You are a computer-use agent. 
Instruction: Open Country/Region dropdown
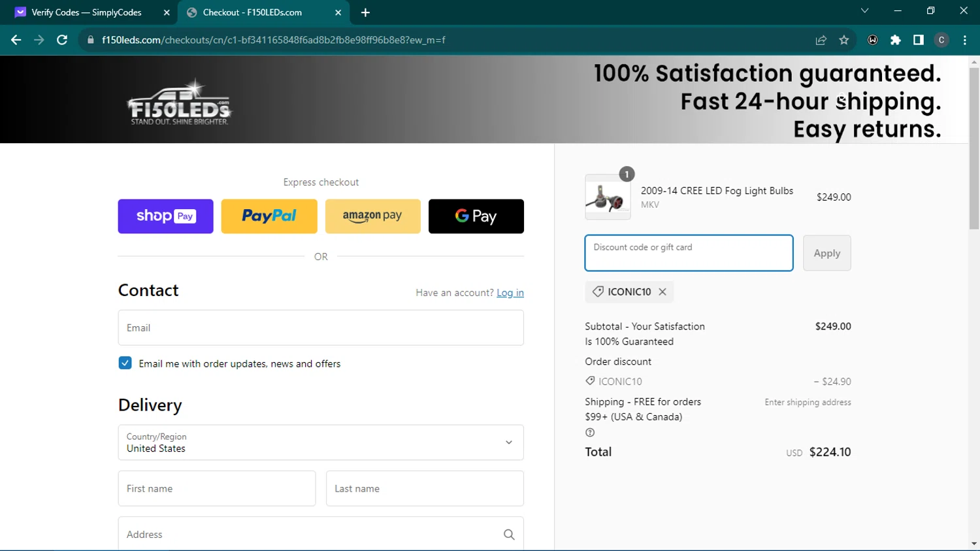pos(321,442)
